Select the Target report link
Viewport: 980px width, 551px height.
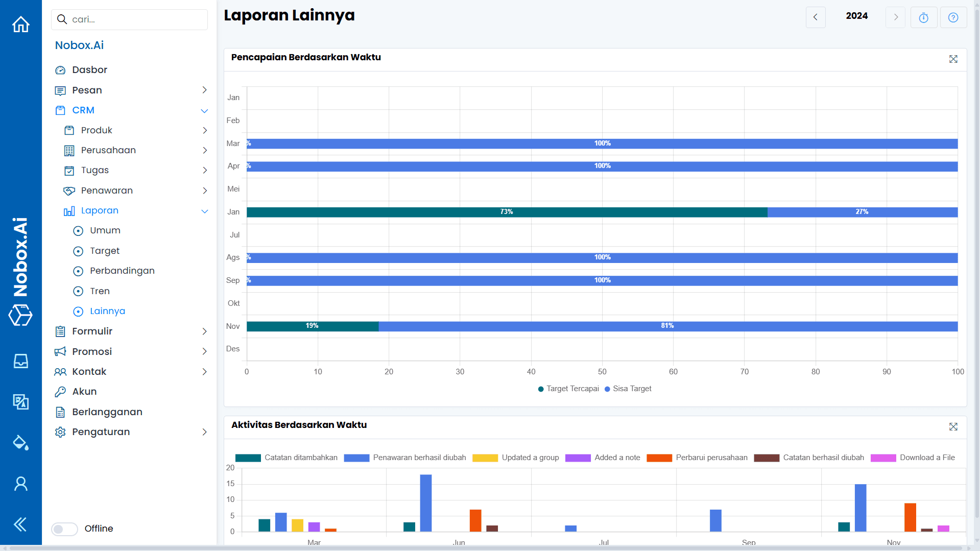104,251
